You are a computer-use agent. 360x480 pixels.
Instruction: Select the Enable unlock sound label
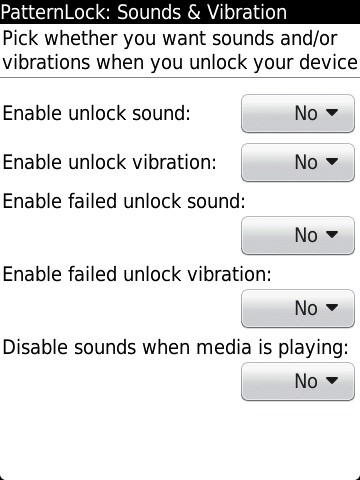pos(96,113)
